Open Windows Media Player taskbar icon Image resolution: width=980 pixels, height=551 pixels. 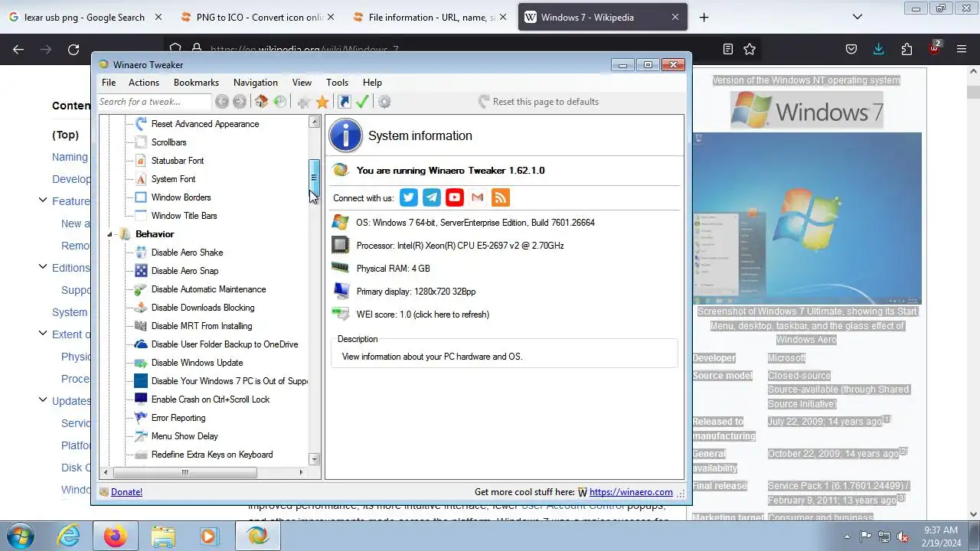pos(209,536)
